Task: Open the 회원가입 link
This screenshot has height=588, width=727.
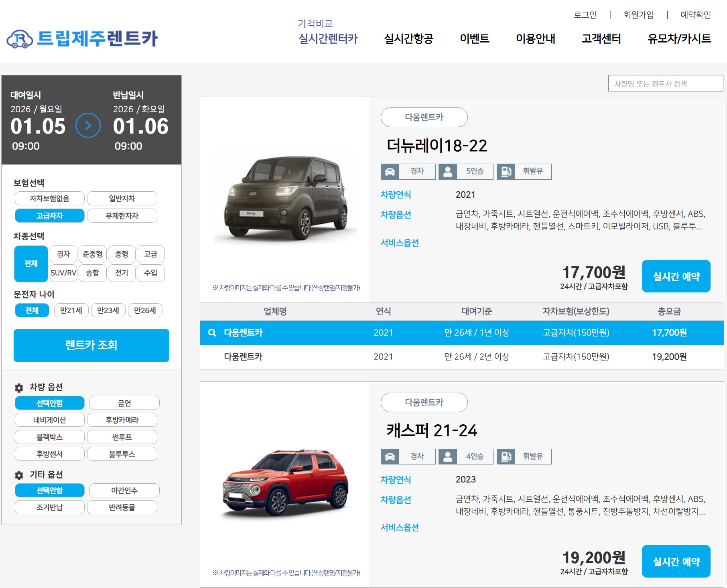Action: (x=638, y=15)
